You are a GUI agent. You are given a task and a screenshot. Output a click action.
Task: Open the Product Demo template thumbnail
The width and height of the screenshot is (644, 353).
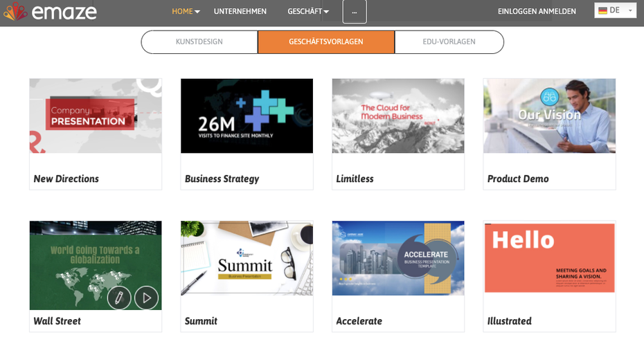coord(549,116)
